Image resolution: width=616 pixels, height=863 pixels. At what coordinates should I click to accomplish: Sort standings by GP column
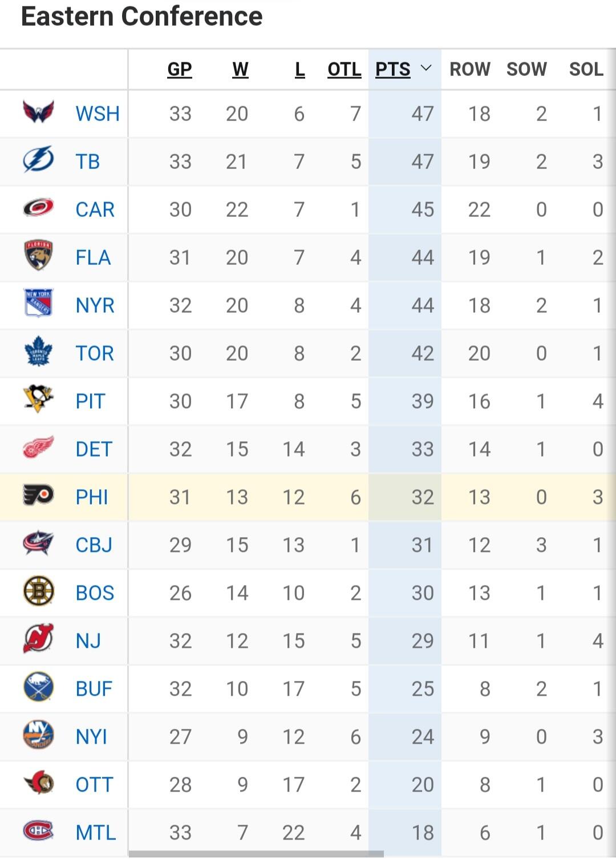click(x=179, y=69)
